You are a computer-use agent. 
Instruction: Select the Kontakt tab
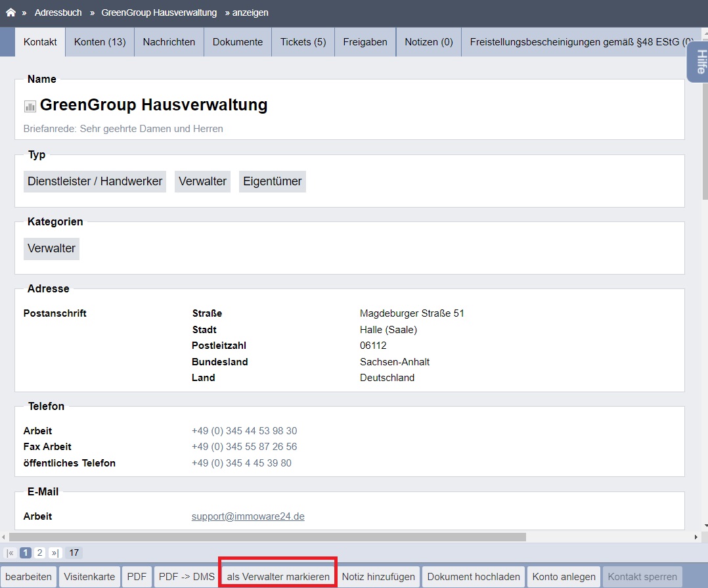[40, 42]
